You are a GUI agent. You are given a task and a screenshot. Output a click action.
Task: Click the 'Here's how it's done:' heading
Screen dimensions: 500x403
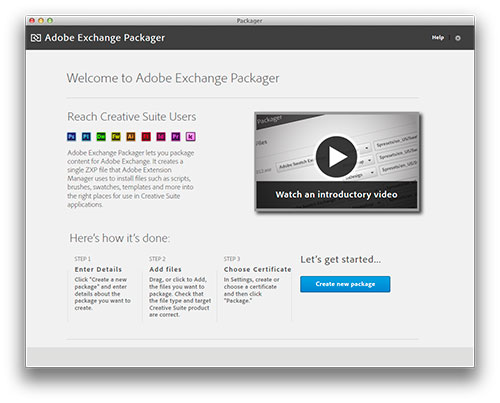(120, 238)
